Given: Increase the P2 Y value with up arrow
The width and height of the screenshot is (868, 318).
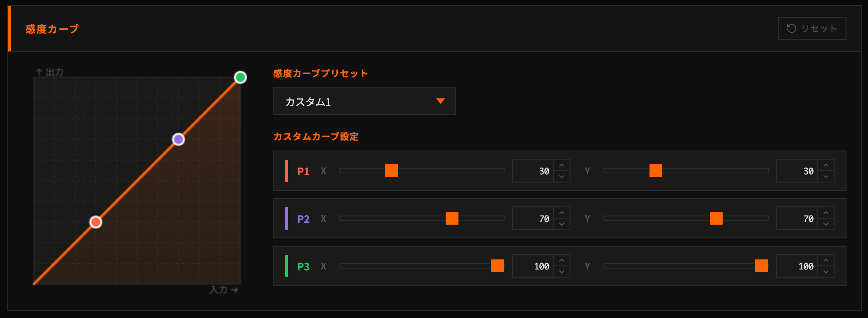Looking at the screenshot, I should [x=826, y=213].
